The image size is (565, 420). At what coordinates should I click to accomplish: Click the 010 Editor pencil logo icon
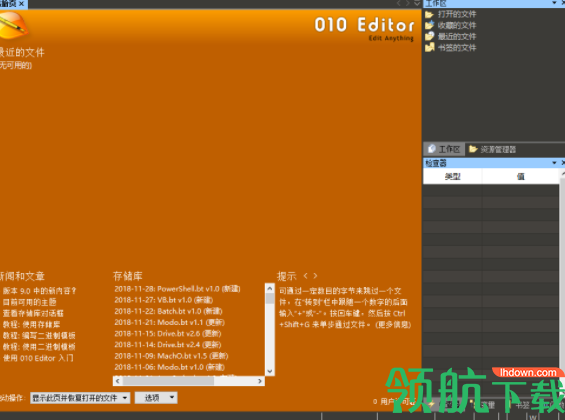pyautogui.click(x=13, y=25)
